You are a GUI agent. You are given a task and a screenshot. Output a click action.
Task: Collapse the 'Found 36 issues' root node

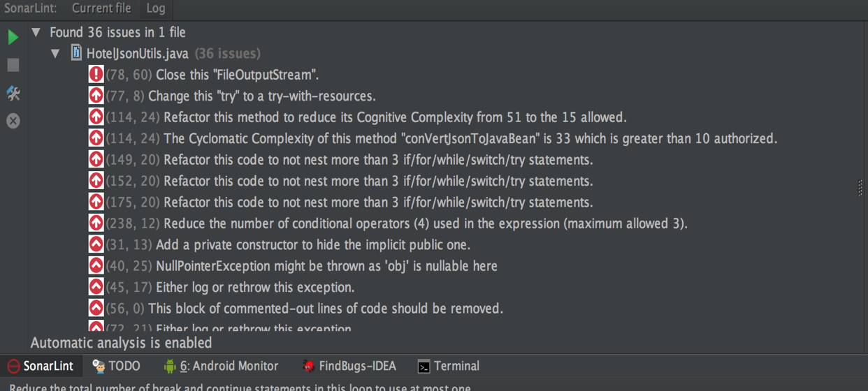[x=36, y=32]
